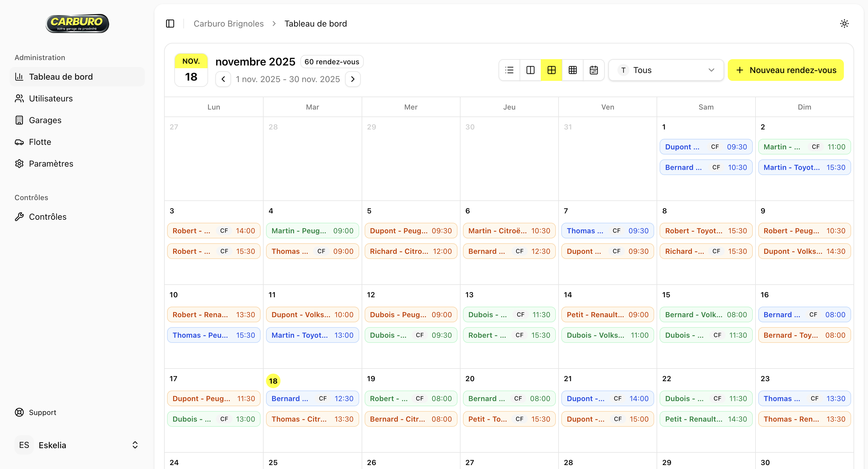Open Utilisateurs in the sidebar
868x469 pixels.
51,98
